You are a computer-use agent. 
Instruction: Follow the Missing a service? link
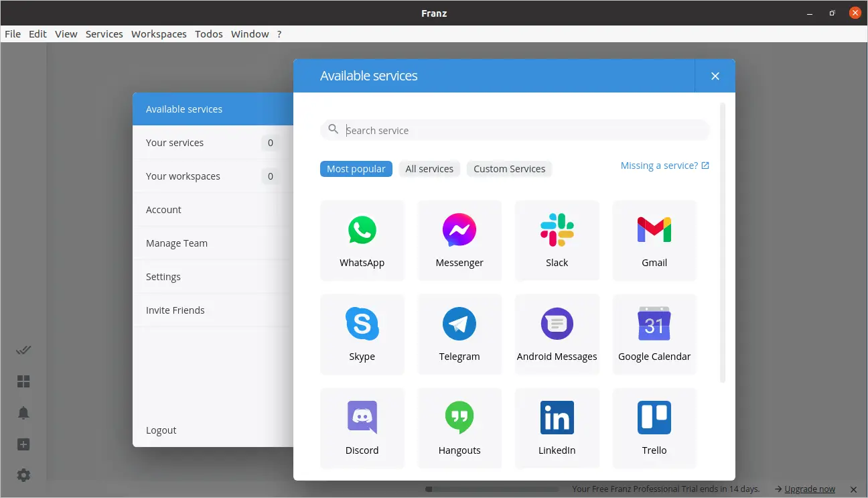664,166
